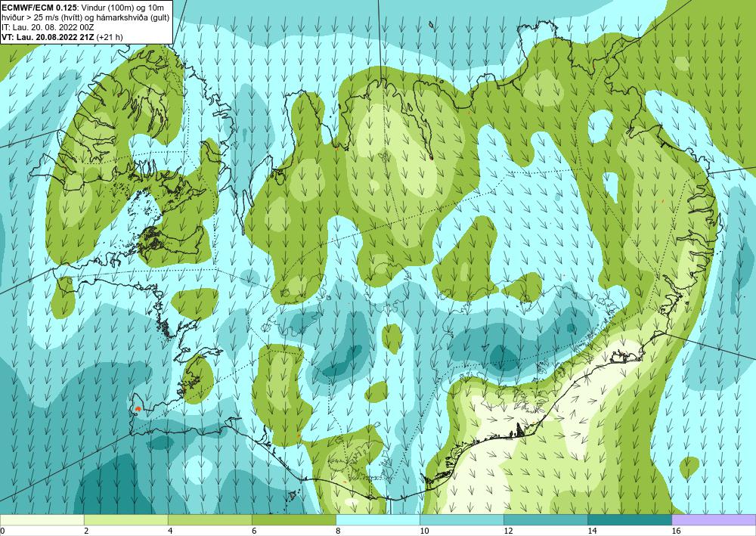This screenshot has width=756, height=536.
Task: Click the 12–14 teal legend swatch
Action: (546, 519)
